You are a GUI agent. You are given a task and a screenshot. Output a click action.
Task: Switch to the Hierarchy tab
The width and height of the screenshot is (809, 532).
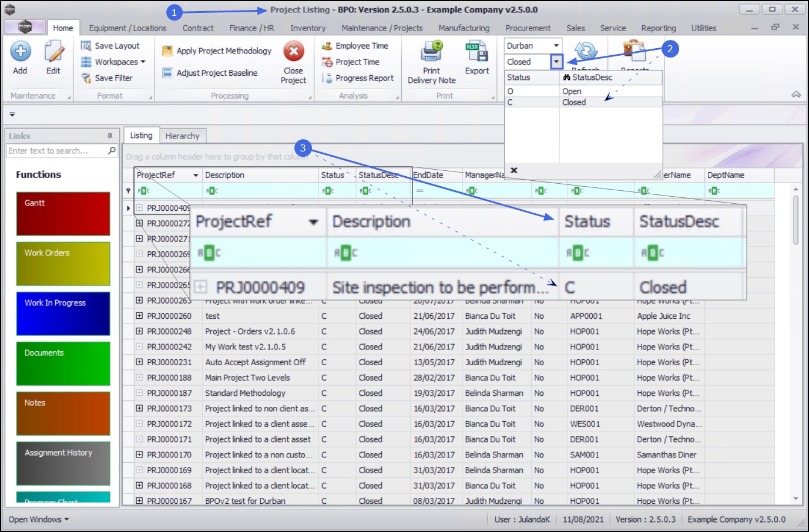coord(182,136)
